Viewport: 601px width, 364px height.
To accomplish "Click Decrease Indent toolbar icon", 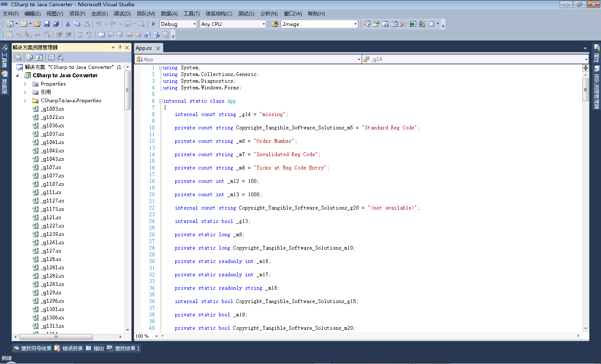I will 59,35.
